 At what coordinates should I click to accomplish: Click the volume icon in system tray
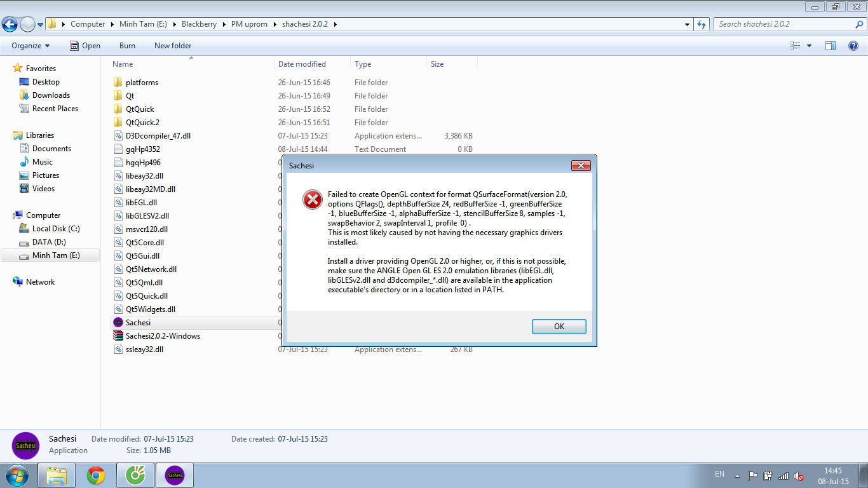tap(799, 476)
